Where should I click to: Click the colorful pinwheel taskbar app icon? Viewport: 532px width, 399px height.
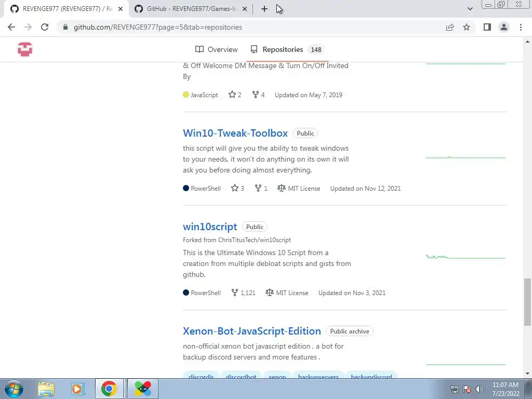pos(143,389)
